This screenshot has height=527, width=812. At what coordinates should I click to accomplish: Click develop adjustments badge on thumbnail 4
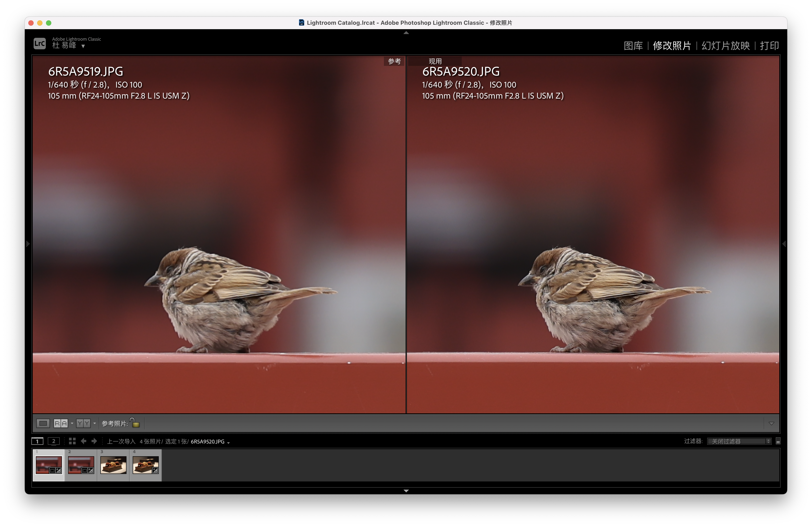pos(155,470)
